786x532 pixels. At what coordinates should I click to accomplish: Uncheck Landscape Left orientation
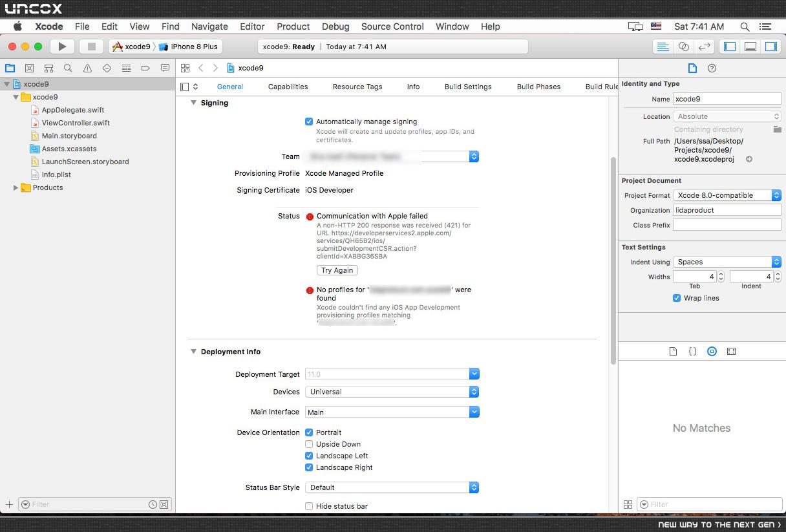pyautogui.click(x=309, y=456)
